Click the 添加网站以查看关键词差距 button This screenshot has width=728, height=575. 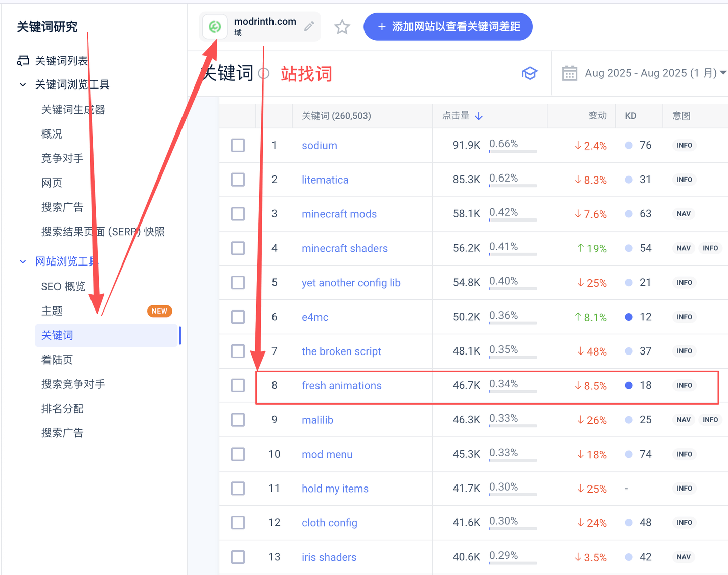pos(448,27)
